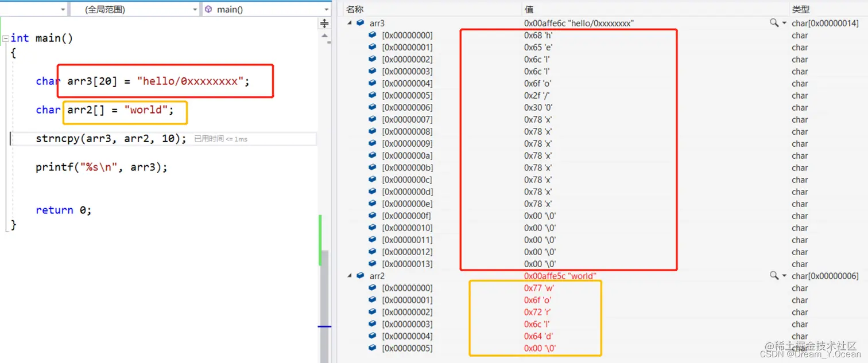This screenshot has width=868, height=363.
Task: Click the variable icon of arr3 [0x0000000d]
Action: [373, 192]
